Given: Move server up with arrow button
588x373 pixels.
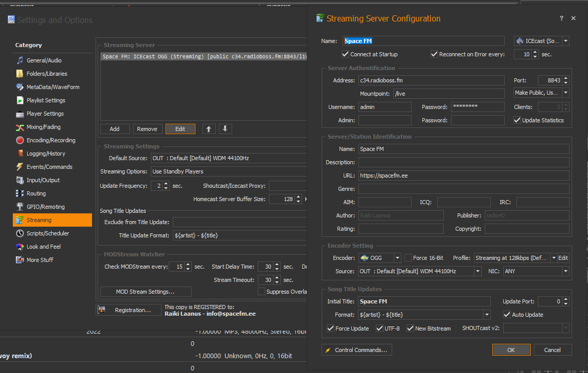Looking at the screenshot, I should click(209, 129).
